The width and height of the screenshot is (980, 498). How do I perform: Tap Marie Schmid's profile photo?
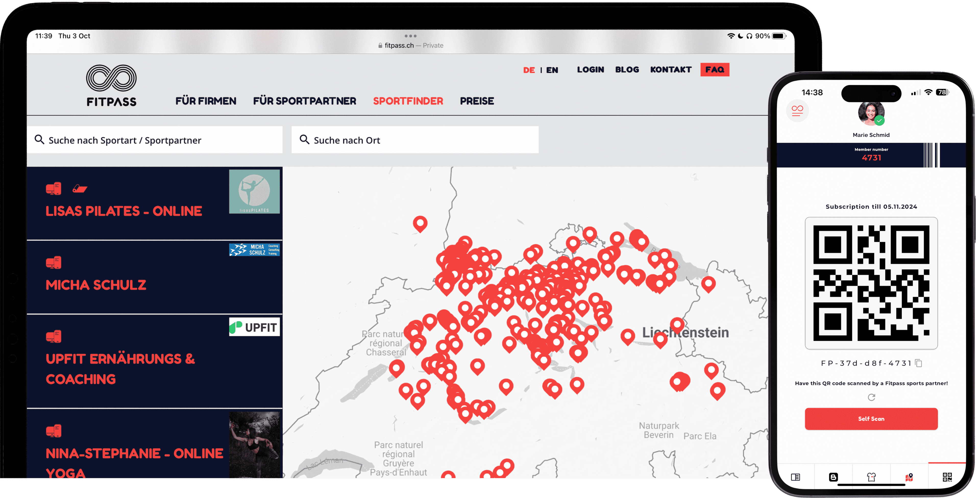pos(871,113)
